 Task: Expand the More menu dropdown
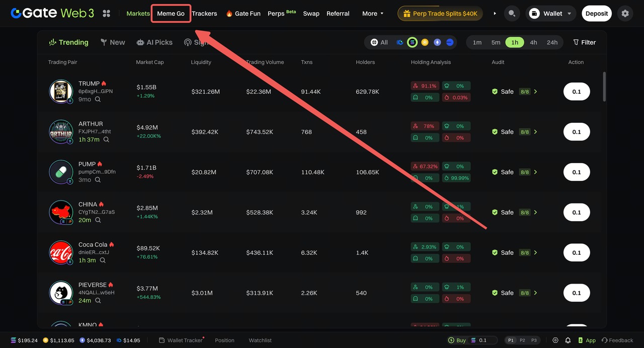point(373,14)
